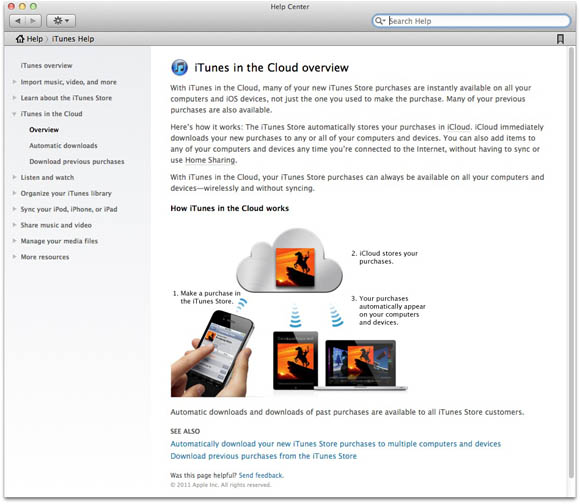This screenshot has height=504, width=580.
Task: Click the iCloud link in paragraph
Action: coord(459,127)
